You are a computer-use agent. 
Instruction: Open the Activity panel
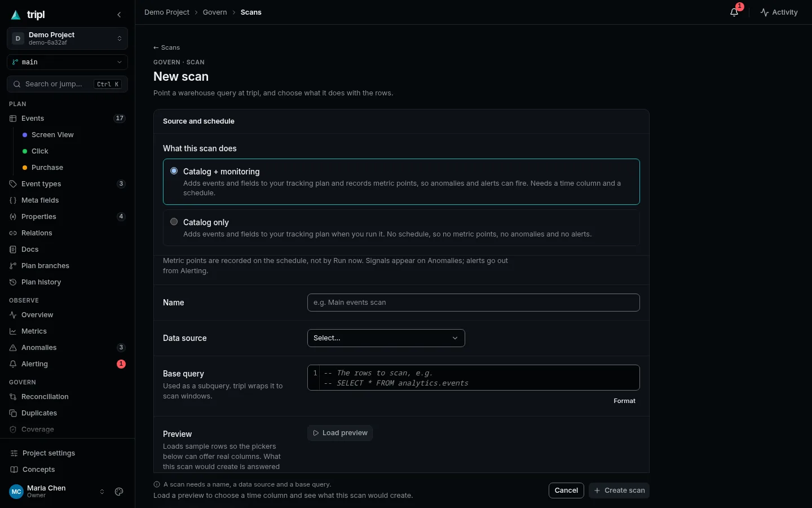779,12
